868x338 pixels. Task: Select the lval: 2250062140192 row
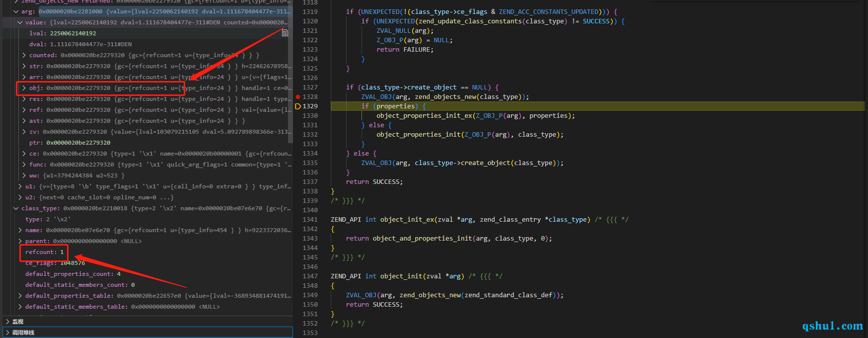point(147,33)
